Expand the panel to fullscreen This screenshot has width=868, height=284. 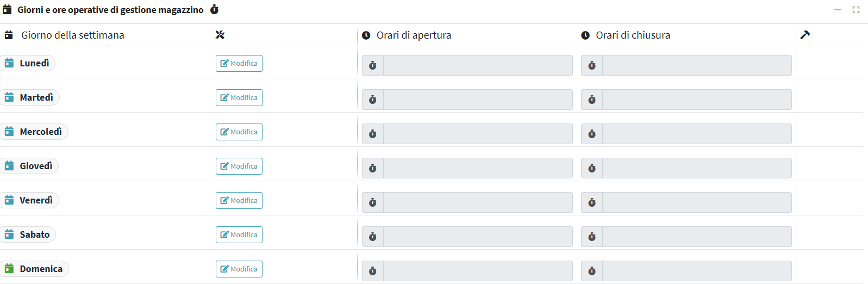pos(856,10)
